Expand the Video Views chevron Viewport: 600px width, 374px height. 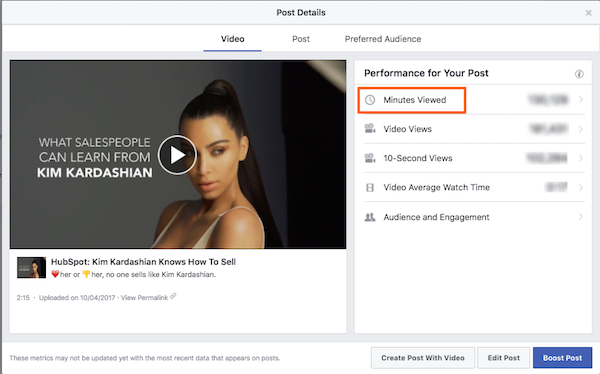(580, 129)
